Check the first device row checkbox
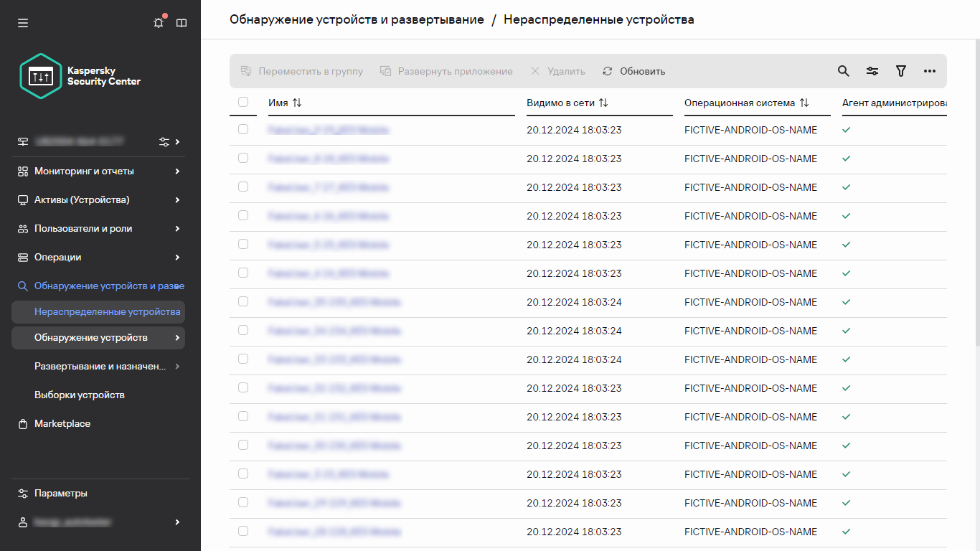 click(243, 130)
